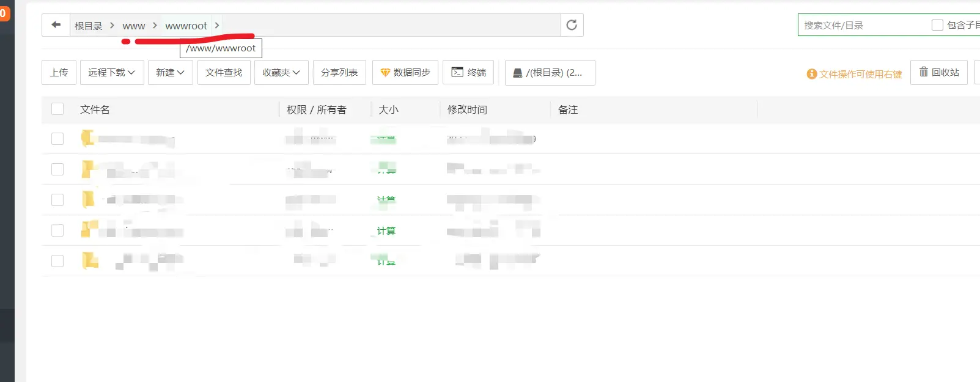The width and height of the screenshot is (980, 382).
Task: Expand the 收藏夹 dropdown
Action: click(x=281, y=72)
